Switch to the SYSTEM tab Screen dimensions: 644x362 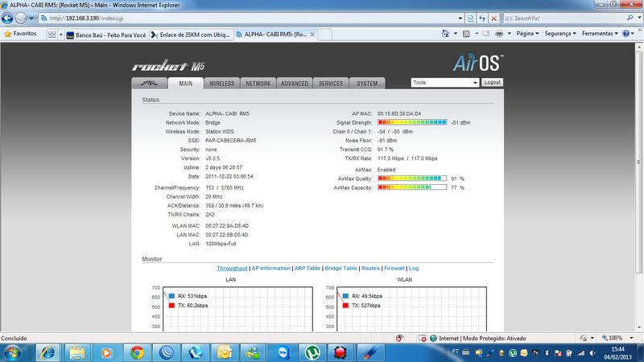[367, 84]
